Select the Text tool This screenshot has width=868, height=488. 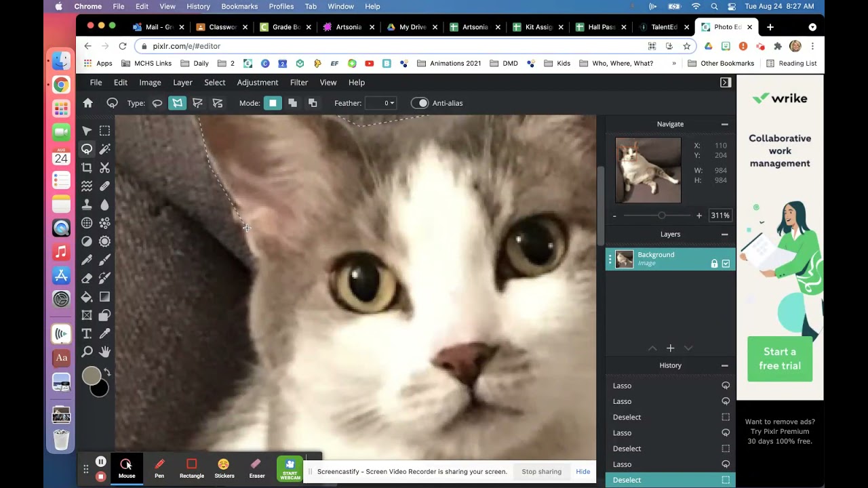pyautogui.click(x=87, y=333)
